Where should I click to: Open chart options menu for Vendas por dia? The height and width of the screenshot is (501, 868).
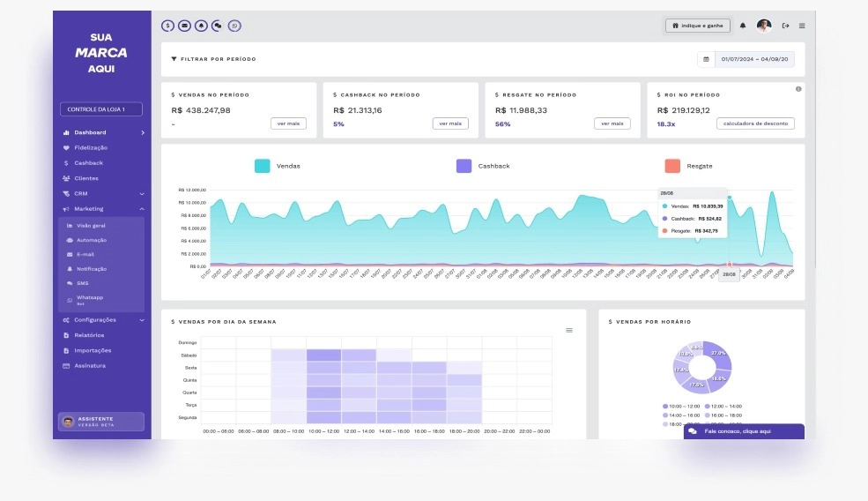point(569,330)
